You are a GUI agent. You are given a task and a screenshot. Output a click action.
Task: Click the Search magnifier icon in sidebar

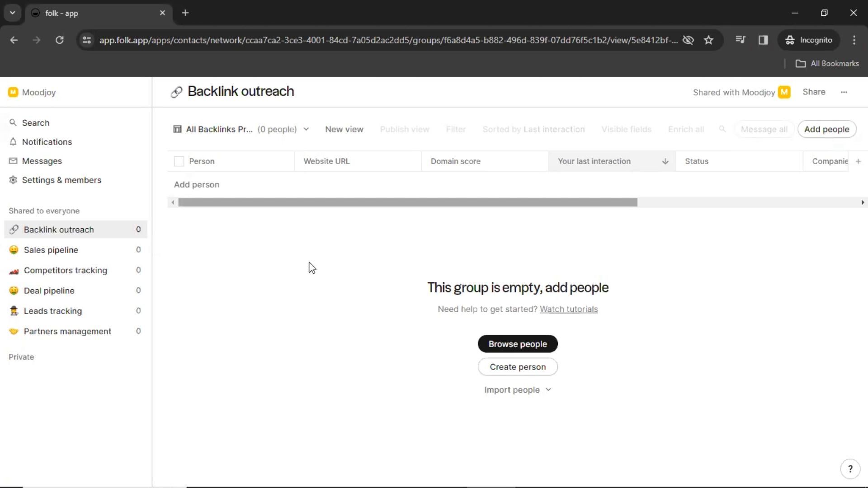pyautogui.click(x=13, y=123)
